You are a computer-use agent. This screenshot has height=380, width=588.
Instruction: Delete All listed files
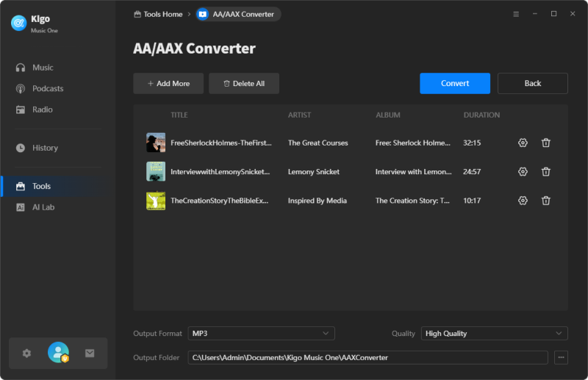[x=244, y=83]
